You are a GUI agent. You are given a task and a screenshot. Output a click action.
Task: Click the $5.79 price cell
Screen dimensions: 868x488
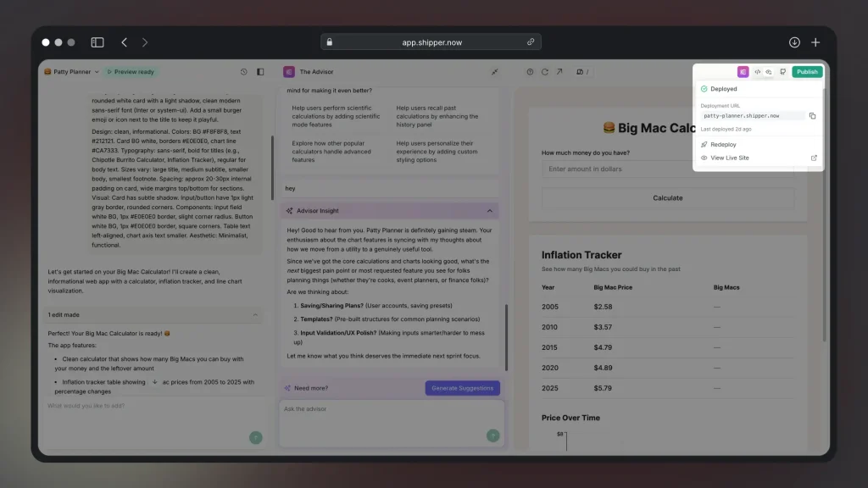(603, 388)
